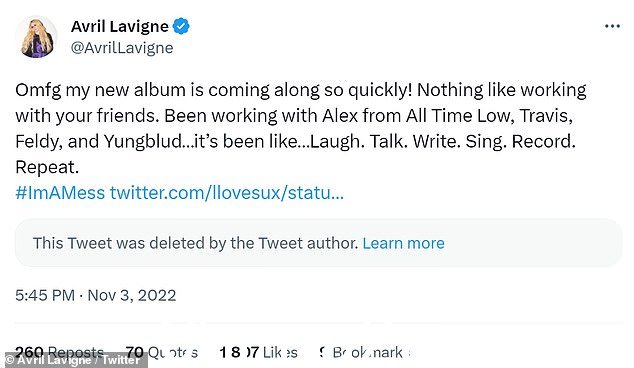634x368 pixels.
Task: Follow the twitter.com/Ilovesux/statu… link
Action: point(226,192)
